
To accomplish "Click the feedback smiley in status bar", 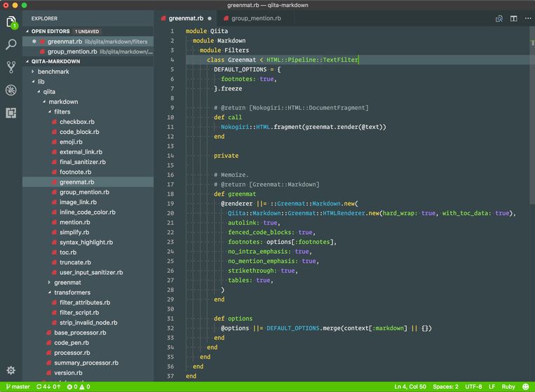I will tap(525, 386).
